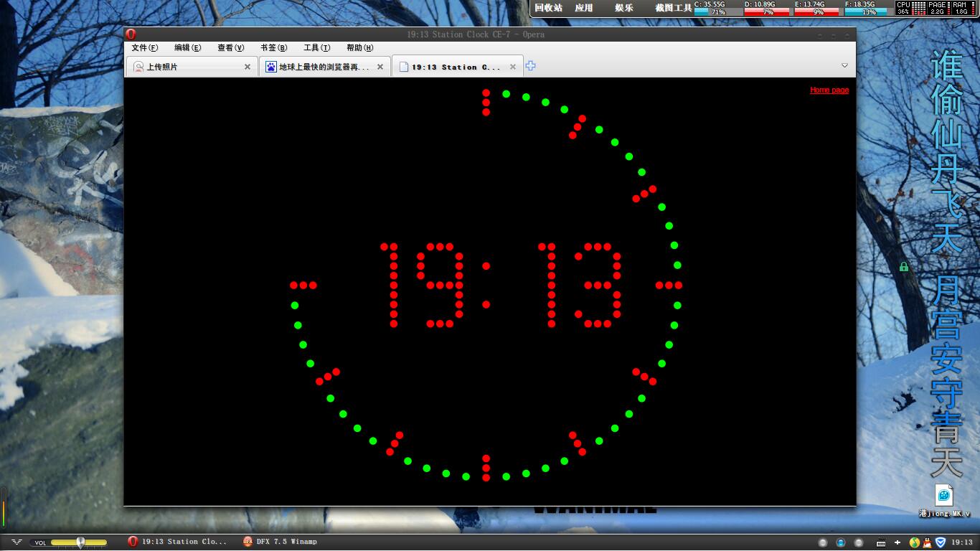
Task: Open the 编辑(E) menu
Action: tap(188, 48)
